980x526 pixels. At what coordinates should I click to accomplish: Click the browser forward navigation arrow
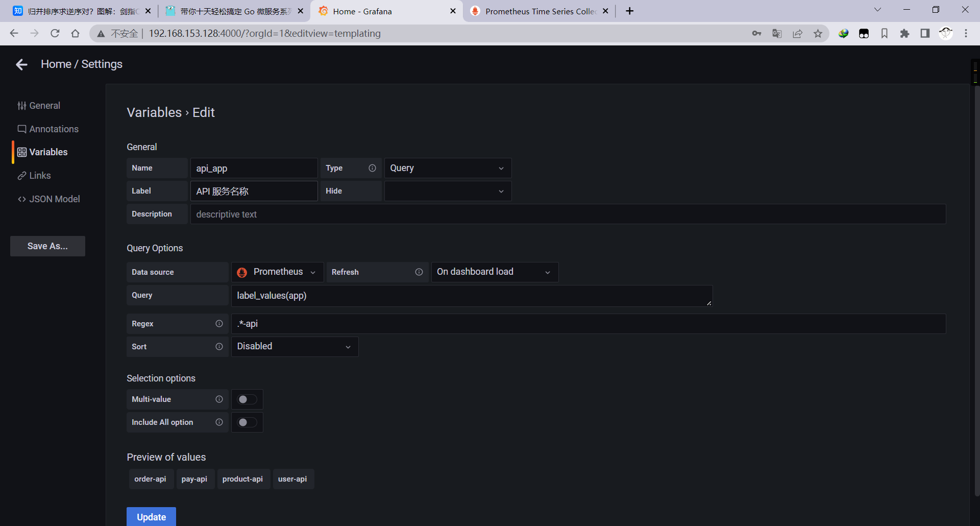[x=34, y=33]
